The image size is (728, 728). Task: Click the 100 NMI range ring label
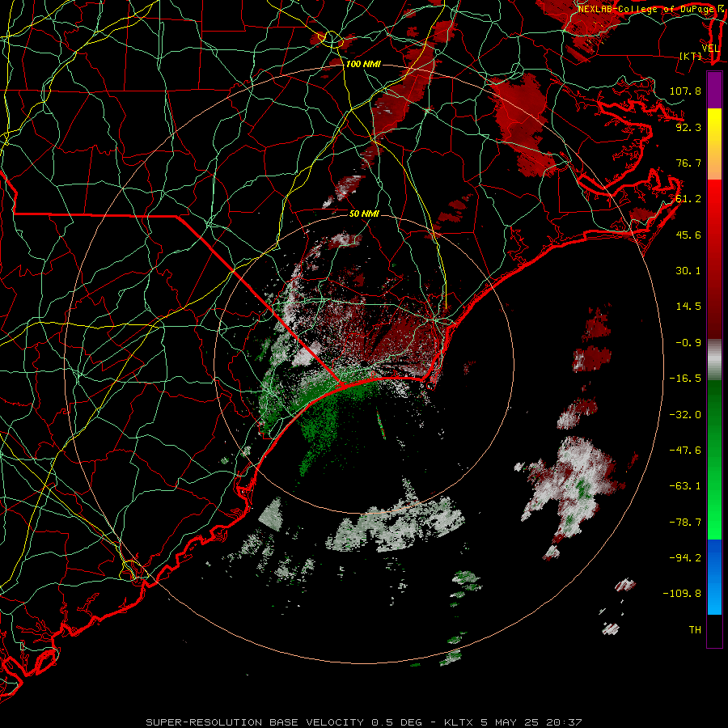(363, 64)
